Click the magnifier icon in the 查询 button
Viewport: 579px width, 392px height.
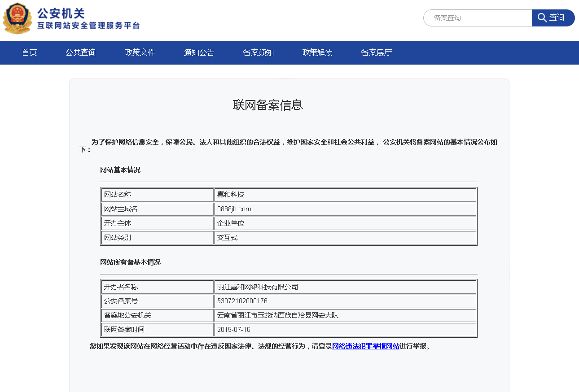click(x=542, y=18)
